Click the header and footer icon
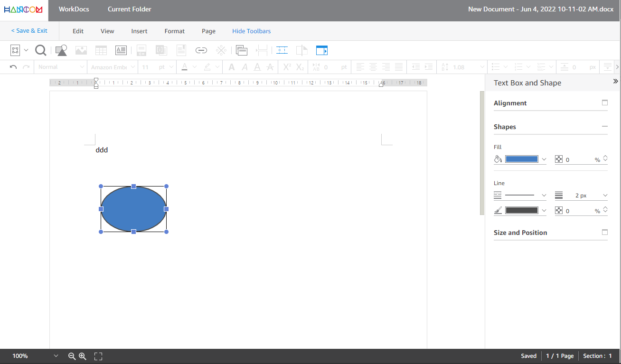Viewport: 621px width, 364px height. tap(242, 50)
